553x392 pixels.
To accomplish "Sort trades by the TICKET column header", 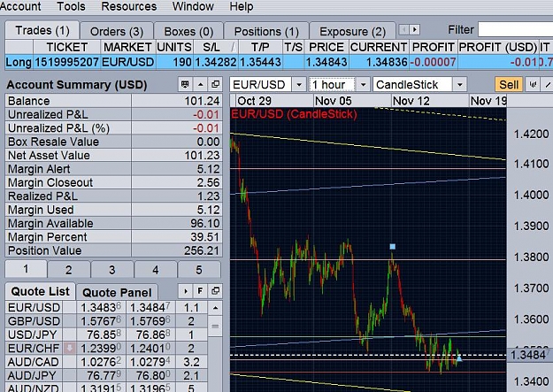I will click(67, 47).
